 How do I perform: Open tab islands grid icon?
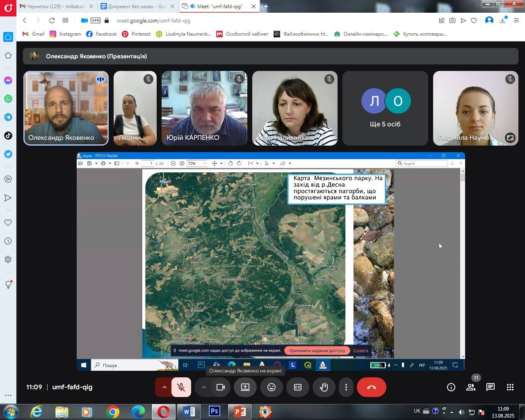pos(65,21)
